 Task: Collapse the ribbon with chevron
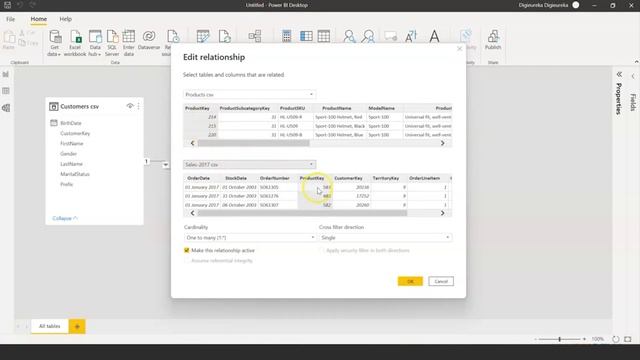(636, 62)
